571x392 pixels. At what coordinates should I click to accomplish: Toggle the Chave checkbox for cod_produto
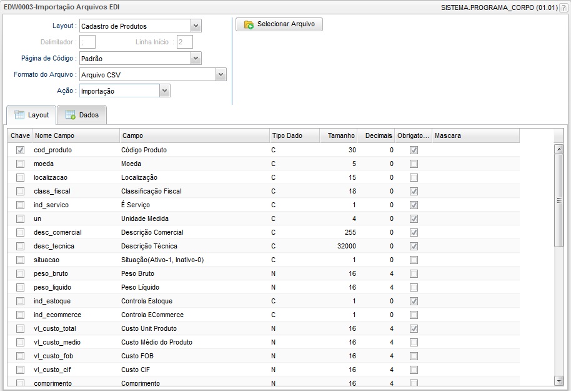pos(21,150)
